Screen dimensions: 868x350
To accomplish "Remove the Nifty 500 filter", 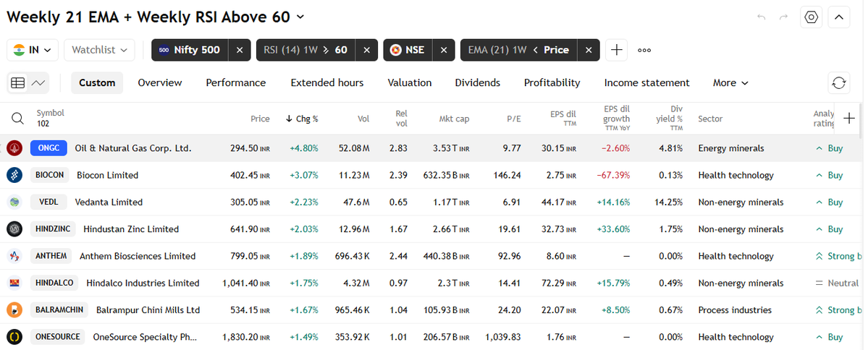I will (240, 50).
